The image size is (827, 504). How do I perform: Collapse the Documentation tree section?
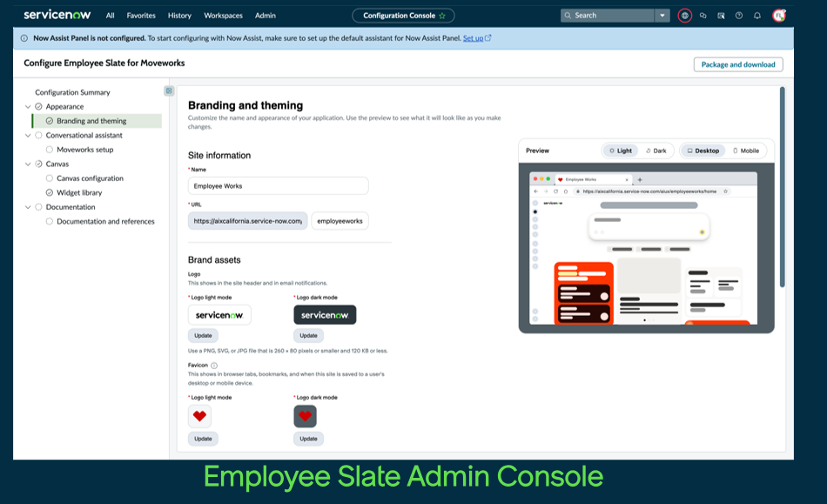coord(28,207)
